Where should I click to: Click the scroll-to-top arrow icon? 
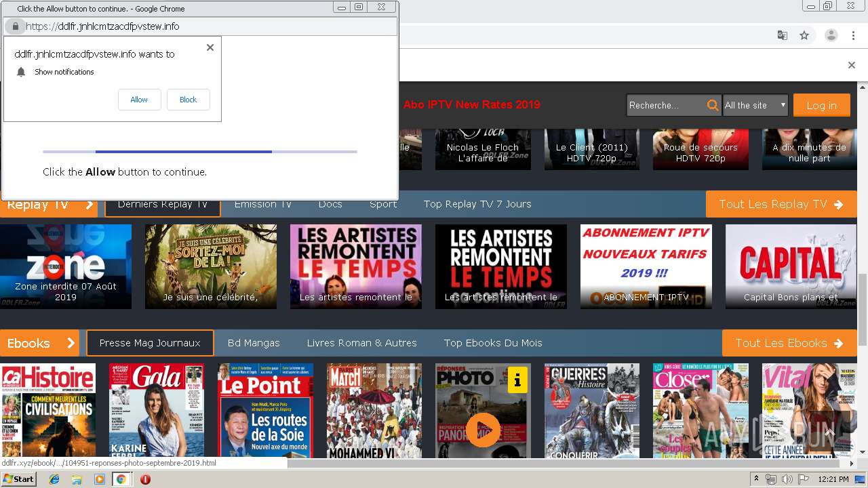(829, 432)
